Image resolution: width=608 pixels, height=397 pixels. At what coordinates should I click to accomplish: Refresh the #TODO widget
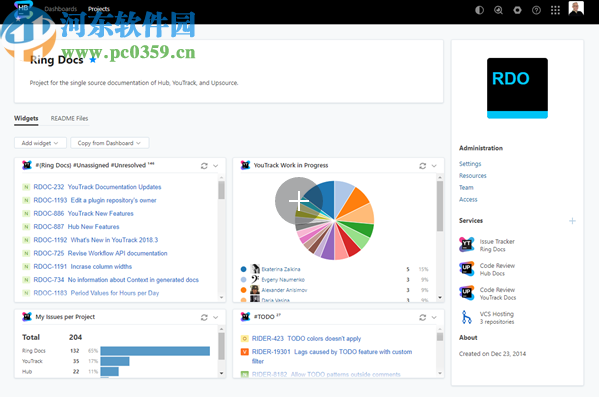pyautogui.click(x=422, y=318)
